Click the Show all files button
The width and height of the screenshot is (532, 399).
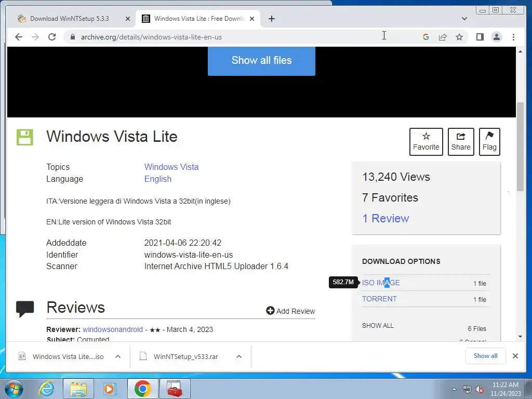coord(261,61)
